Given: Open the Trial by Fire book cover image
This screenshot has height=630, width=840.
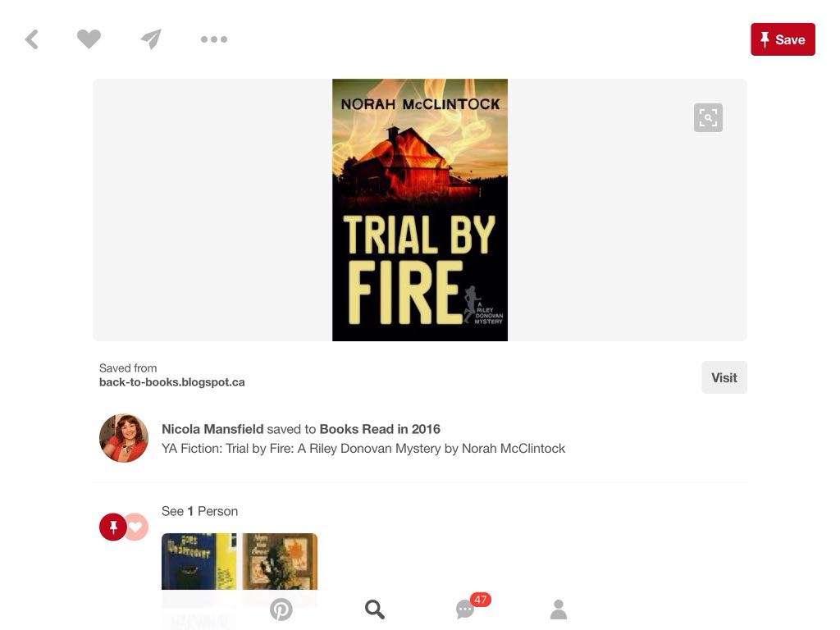Looking at the screenshot, I should click(420, 210).
